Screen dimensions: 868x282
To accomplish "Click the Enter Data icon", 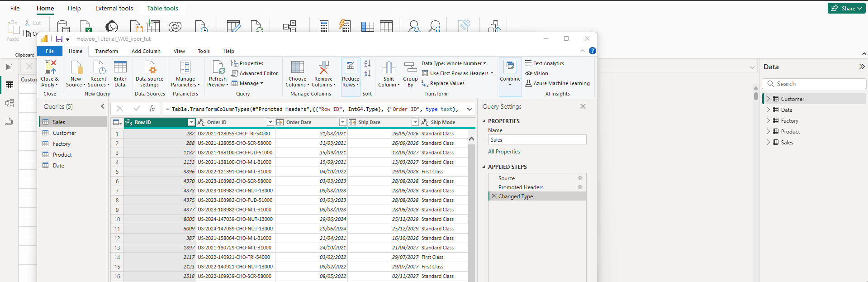I will [120, 67].
